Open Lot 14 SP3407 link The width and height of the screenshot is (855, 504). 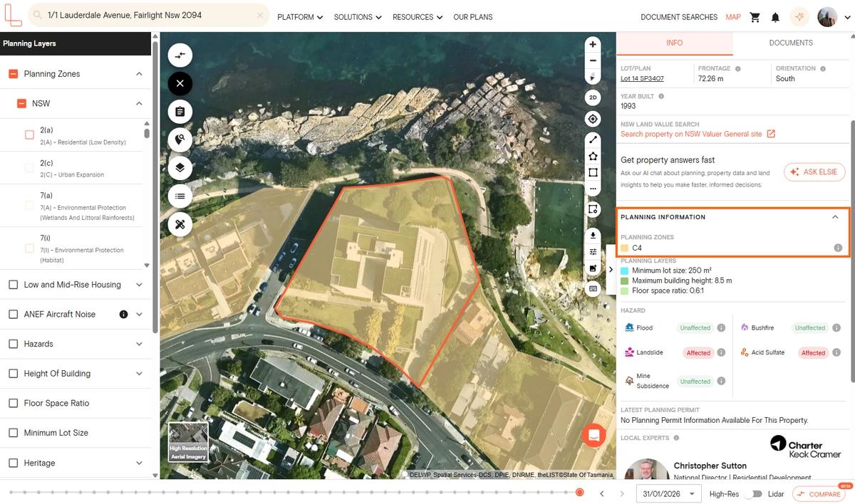pyautogui.click(x=642, y=78)
